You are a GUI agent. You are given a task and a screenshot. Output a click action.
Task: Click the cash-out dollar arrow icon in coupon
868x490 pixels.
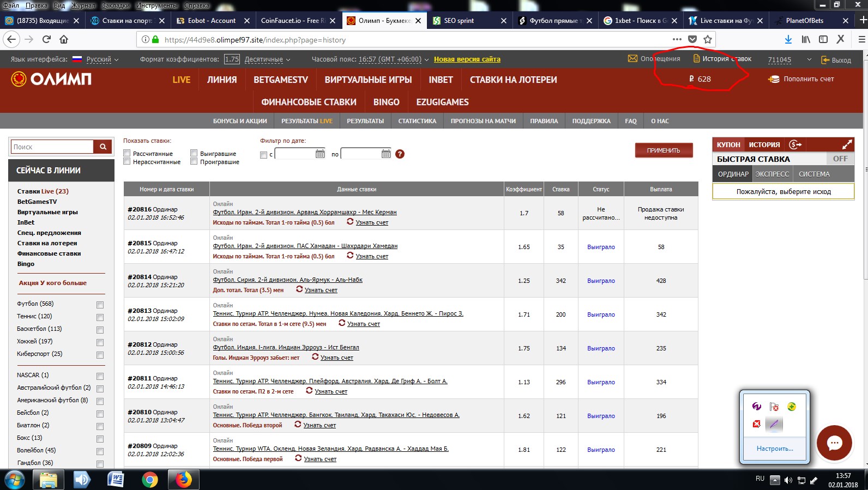[795, 144]
